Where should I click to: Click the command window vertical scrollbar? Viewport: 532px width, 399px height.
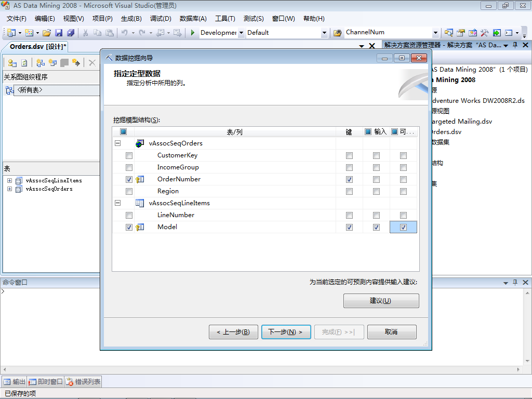pyautogui.click(x=527, y=327)
